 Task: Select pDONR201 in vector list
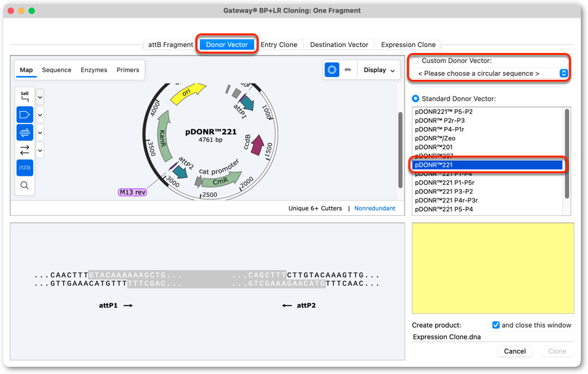click(487, 147)
